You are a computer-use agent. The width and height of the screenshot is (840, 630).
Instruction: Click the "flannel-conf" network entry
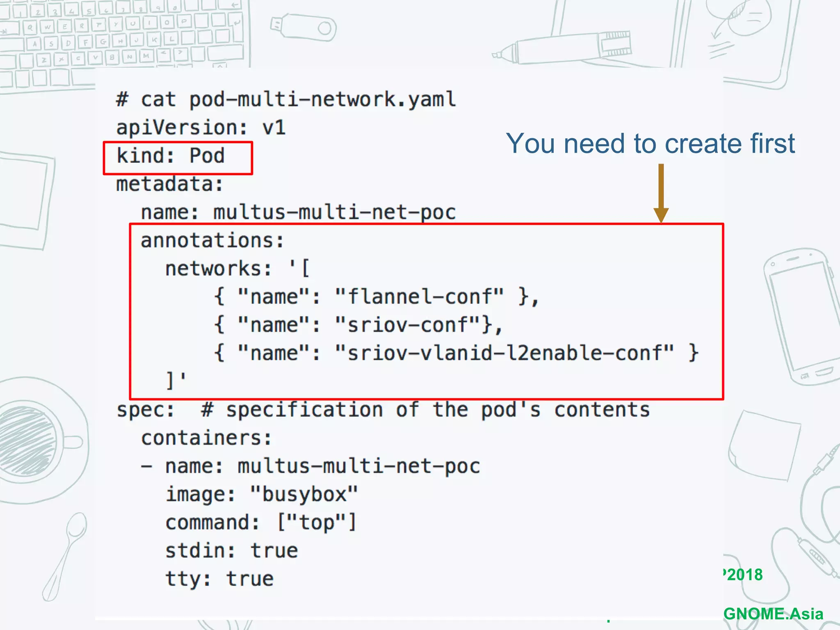(x=376, y=297)
